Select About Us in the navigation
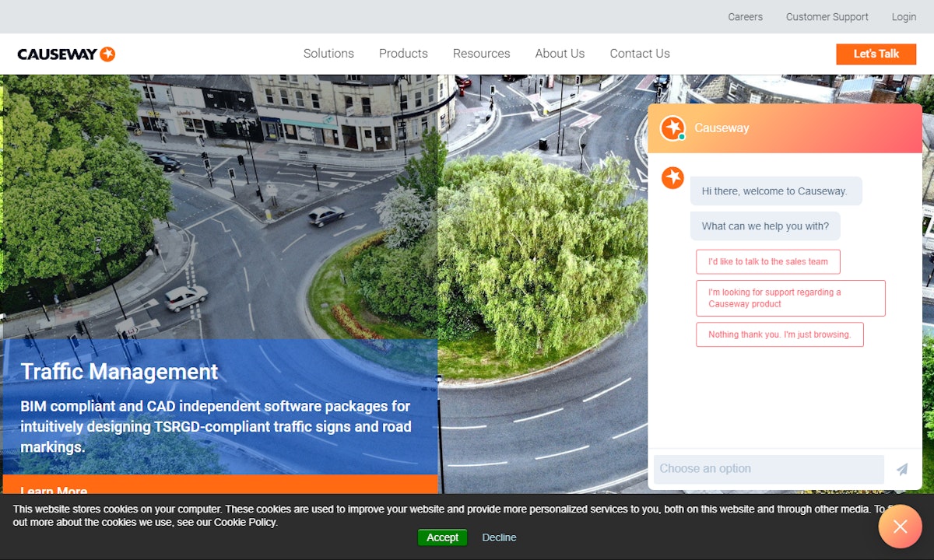934x560 pixels. tap(560, 54)
